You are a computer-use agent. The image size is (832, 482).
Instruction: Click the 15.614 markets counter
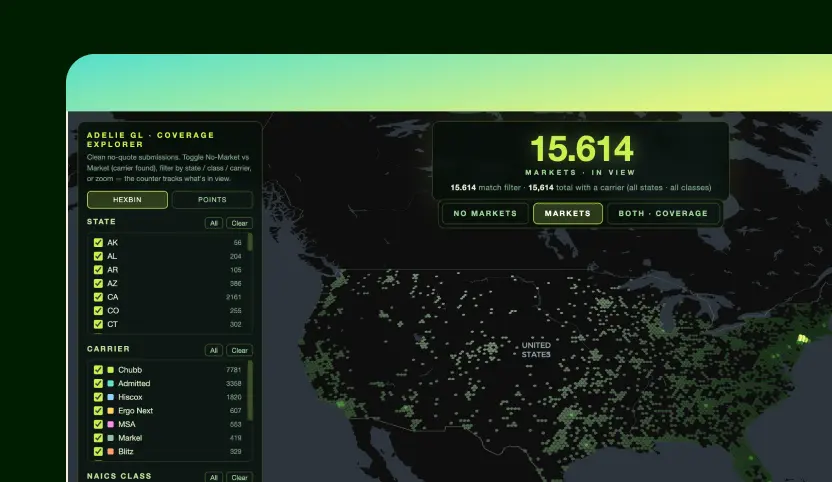[x=582, y=149]
